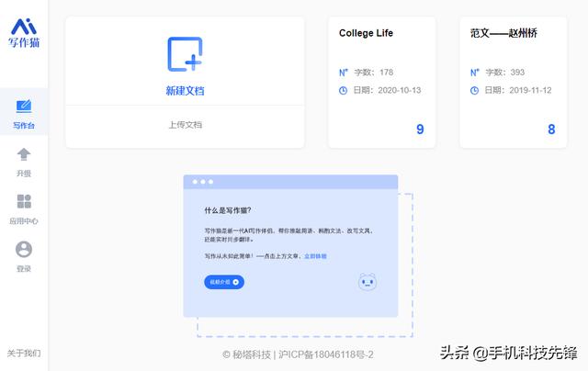The width and height of the screenshot is (588, 371).
Task: Create a document via 新建文档 label
Action: 185,91
